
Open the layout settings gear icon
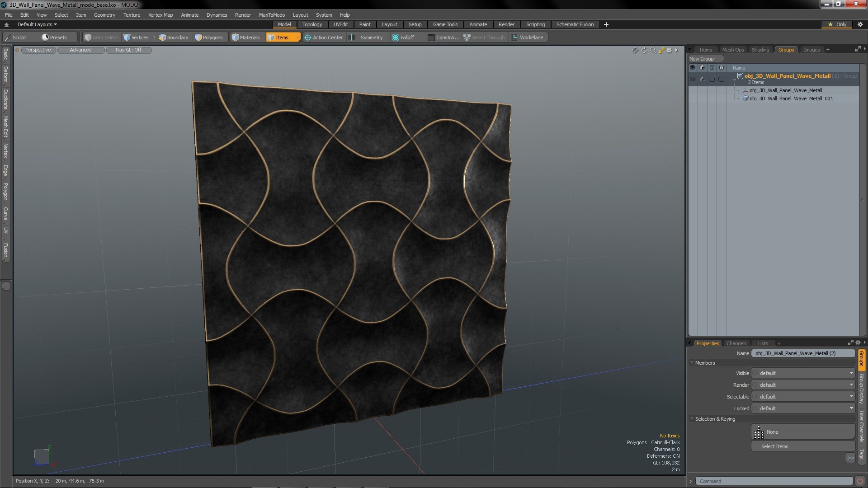(860, 24)
